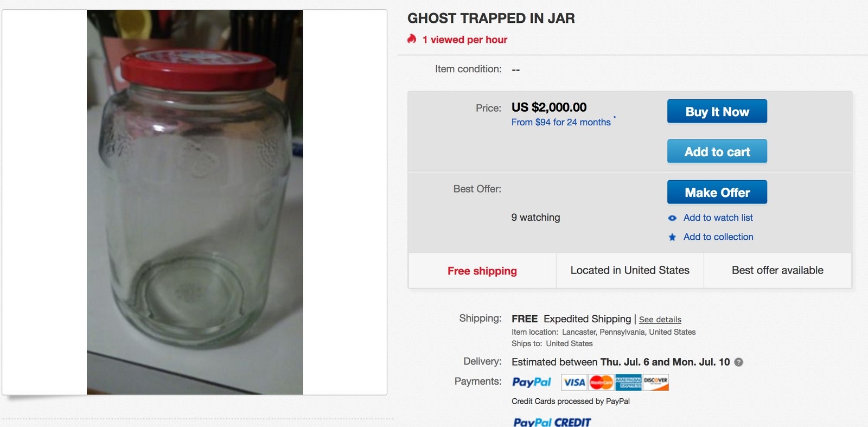The width and height of the screenshot is (868, 427).
Task: Open shipping See details link
Action: coord(660,320)
